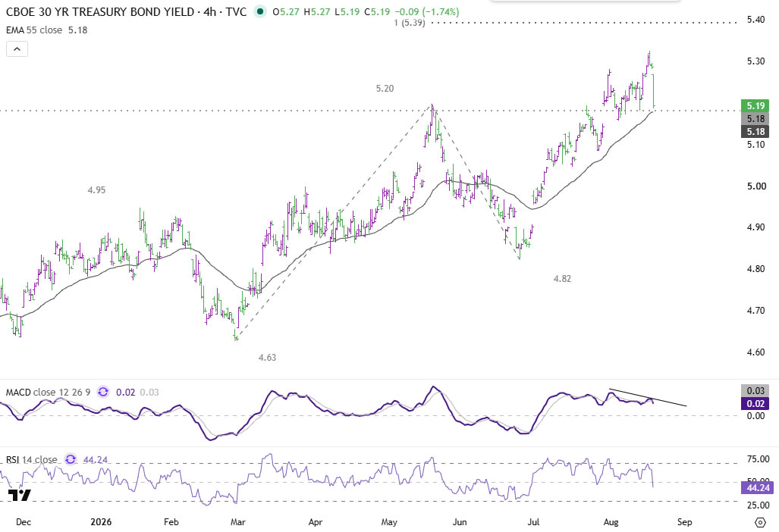Click the 75.00 RSI axis level
This screenshot has height=532, width=779.
pos(758,459)
